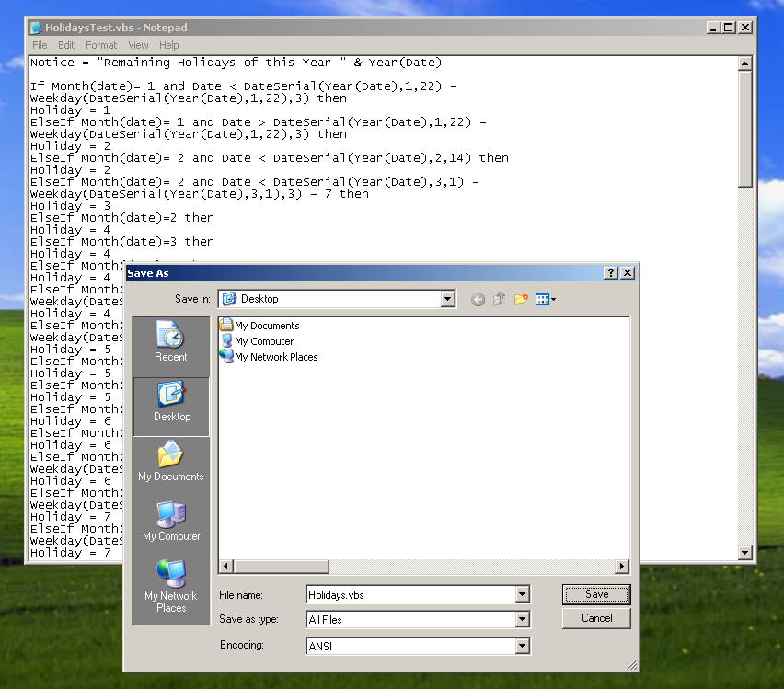Viewport: 784px width, 689px height.
Task: Open the Notepad Edit menu
Action: (x=66, y=45)
